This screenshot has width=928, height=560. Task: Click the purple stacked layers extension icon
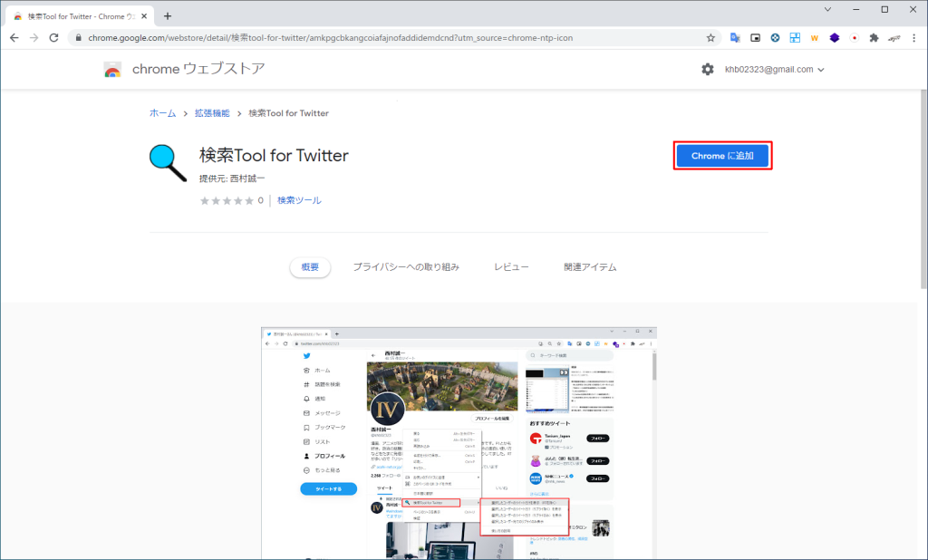click(835, 38)
